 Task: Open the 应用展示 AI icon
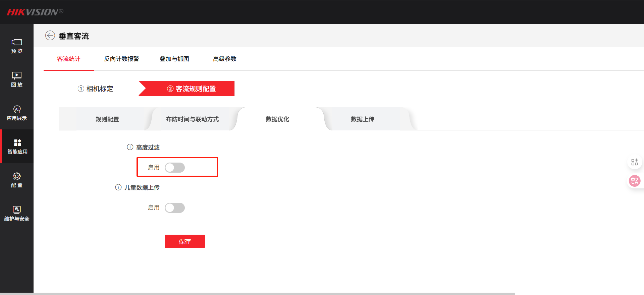pyautogui.click(x=17, y=109)
